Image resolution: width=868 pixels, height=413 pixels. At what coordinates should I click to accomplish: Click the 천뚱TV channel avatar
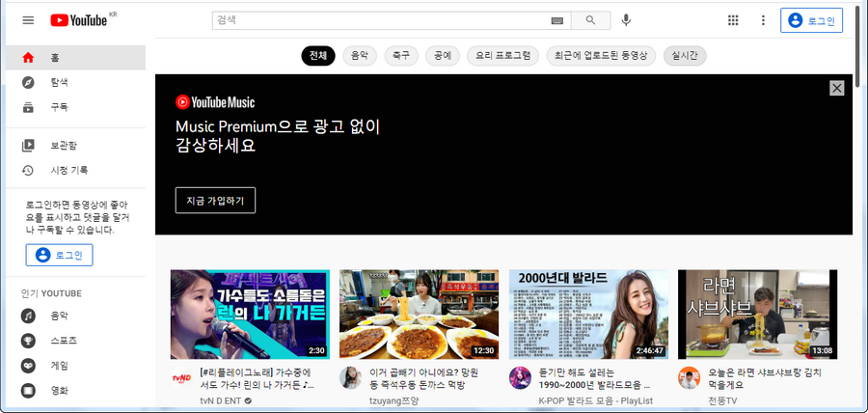tap(690, 377)
